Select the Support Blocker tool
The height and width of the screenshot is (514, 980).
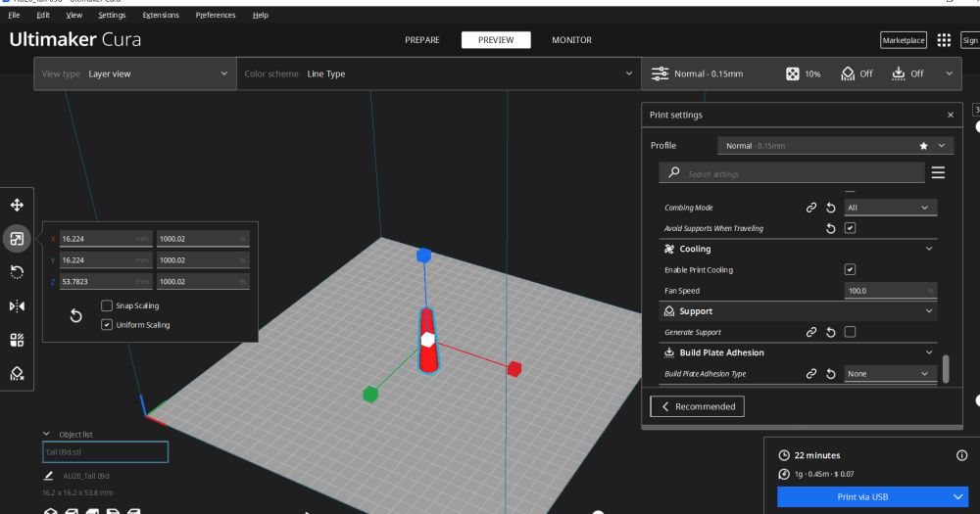coord(17,373)
